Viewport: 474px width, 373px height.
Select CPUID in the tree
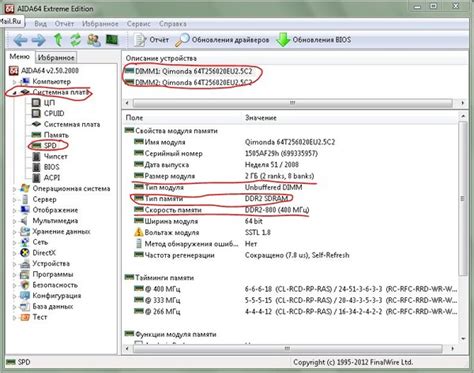click(48, 113)
